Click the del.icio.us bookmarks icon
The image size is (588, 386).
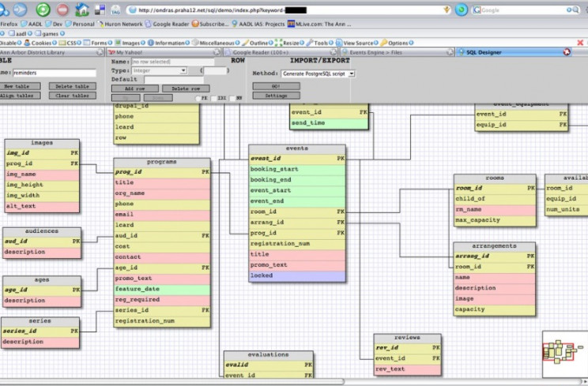(100, 9)
